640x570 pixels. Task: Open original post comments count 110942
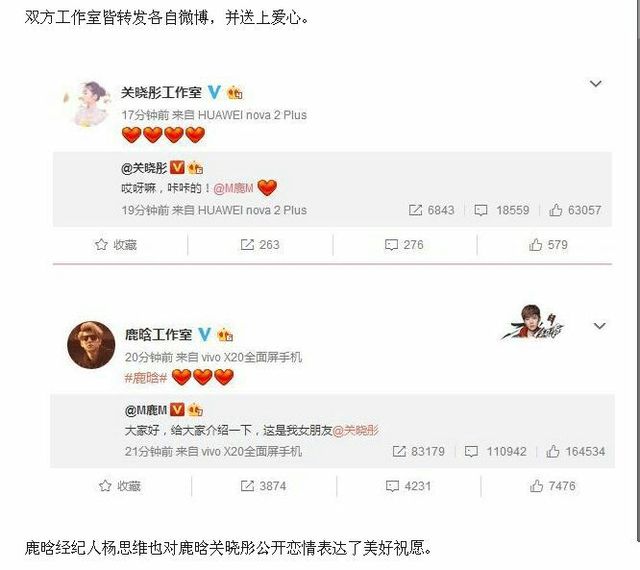(x=496, y=452)
